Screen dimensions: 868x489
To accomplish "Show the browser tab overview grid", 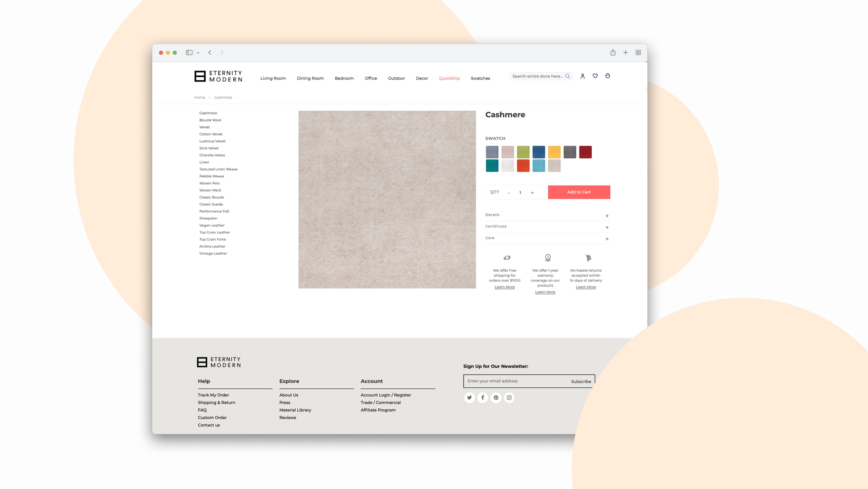I will click(638, 53).
